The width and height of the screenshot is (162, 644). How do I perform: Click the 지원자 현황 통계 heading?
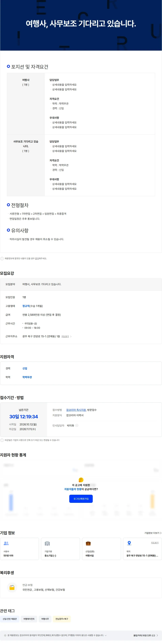pos(13,455)
